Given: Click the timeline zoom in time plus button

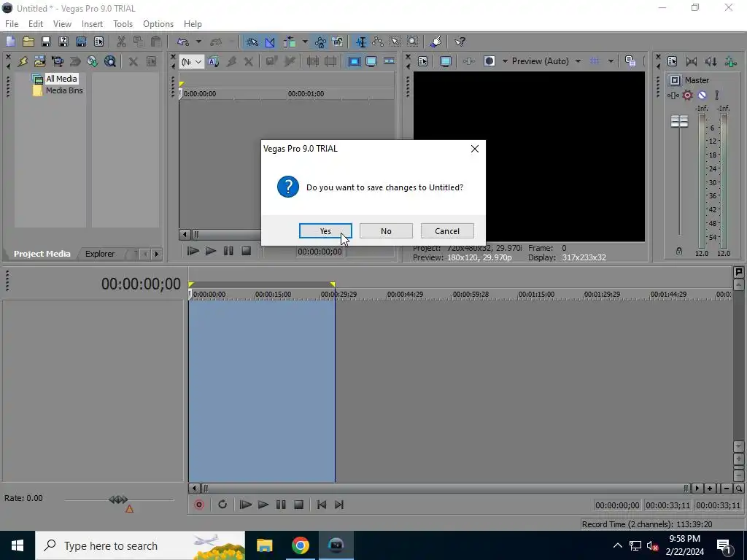Looking at the screenshot, I should point(710,489).
